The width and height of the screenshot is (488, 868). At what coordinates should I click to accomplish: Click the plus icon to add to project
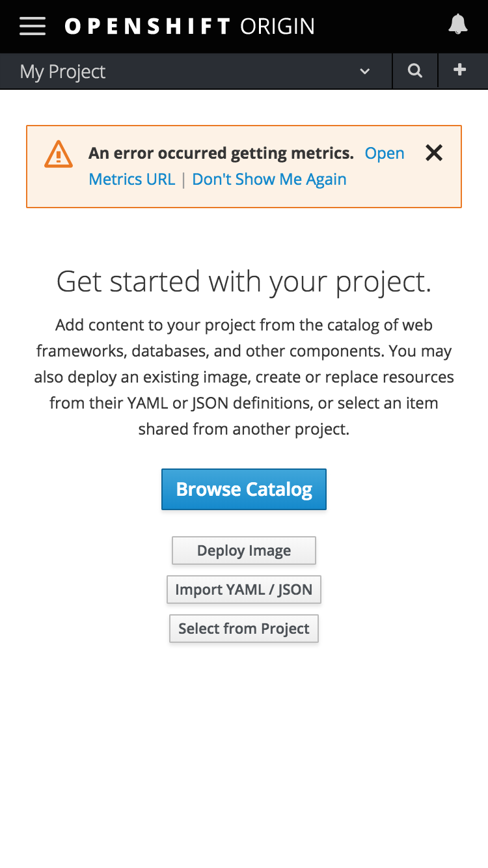[460, 70]
